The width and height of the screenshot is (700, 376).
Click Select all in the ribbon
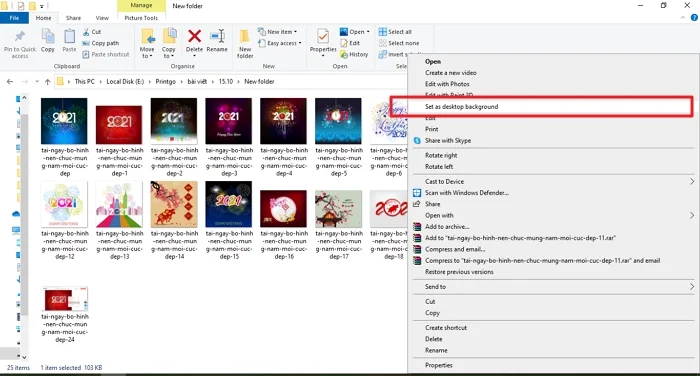pos(395,32)
